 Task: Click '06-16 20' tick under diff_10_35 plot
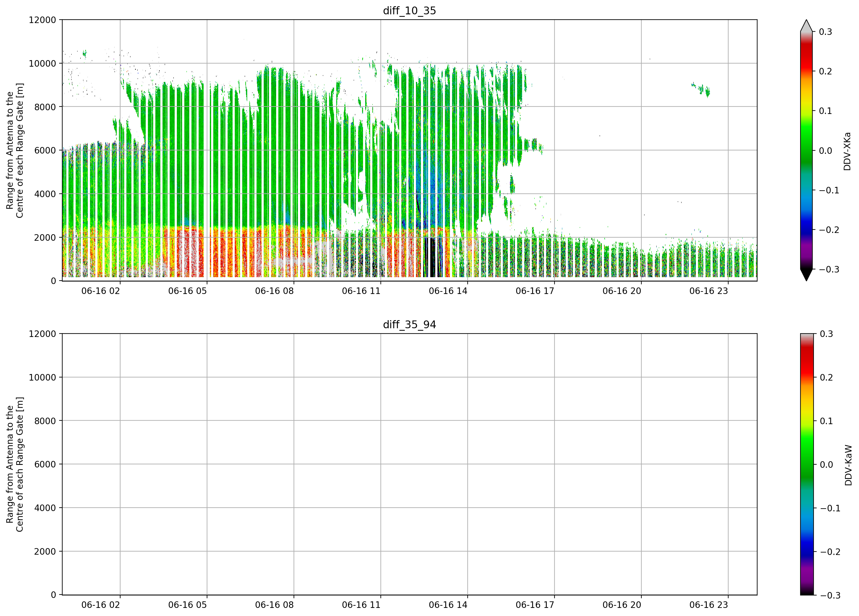tap(622, 291)
